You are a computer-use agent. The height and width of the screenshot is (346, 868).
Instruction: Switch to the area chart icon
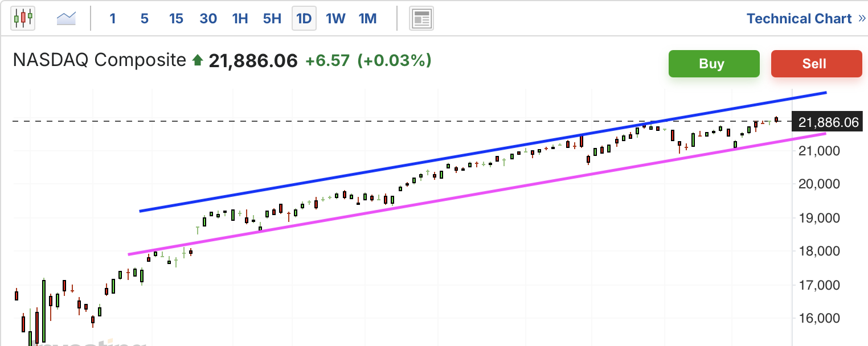coord(66,18)
